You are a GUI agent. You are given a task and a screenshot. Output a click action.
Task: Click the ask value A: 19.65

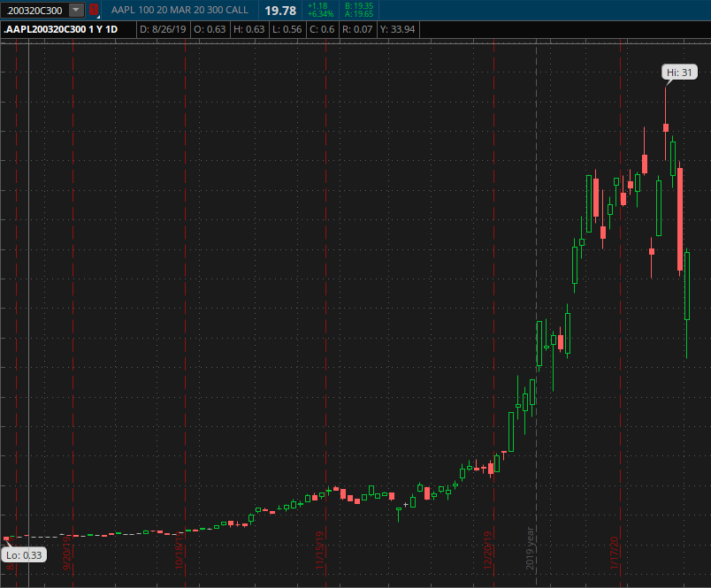tap(359, 14)
